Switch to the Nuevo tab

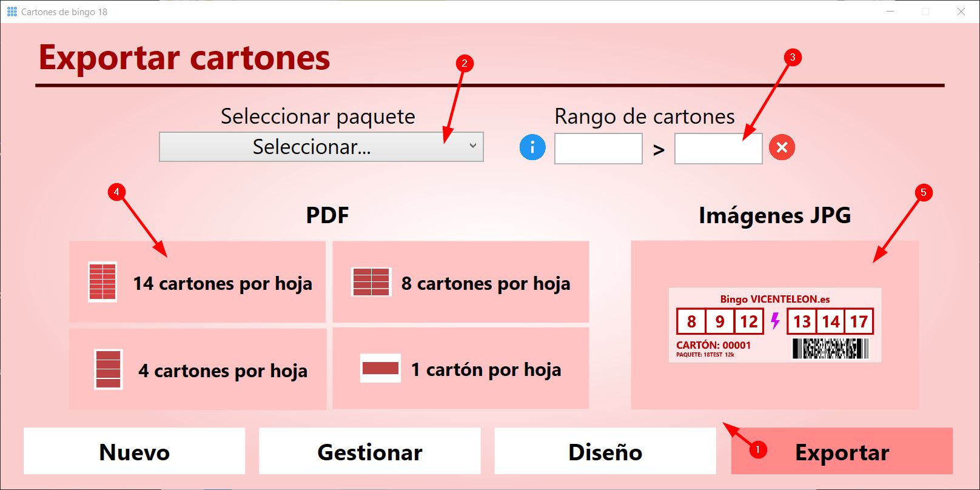click(x=134, y=452)
